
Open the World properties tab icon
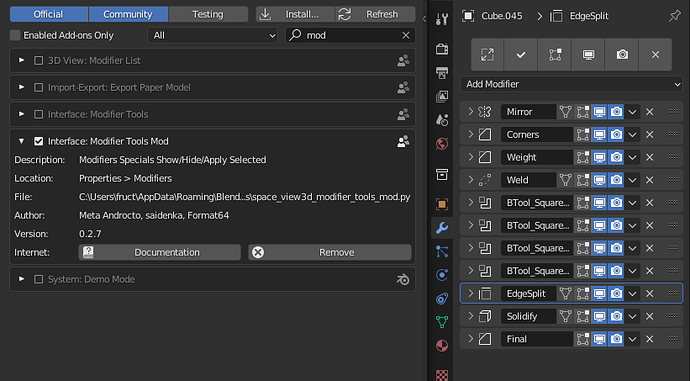[442, 143]
